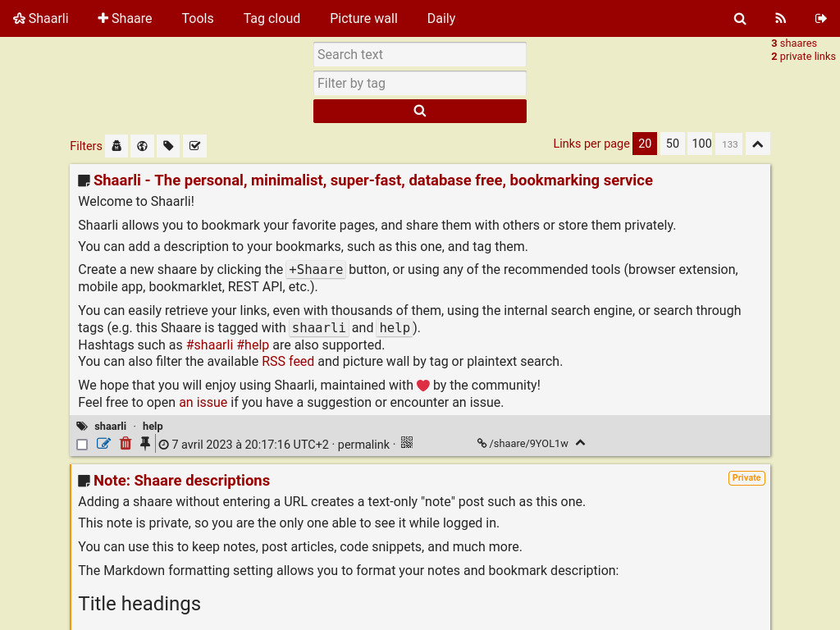Open the Tag cloud page
The width and height of the screenshot is (840, 630).
272,19
